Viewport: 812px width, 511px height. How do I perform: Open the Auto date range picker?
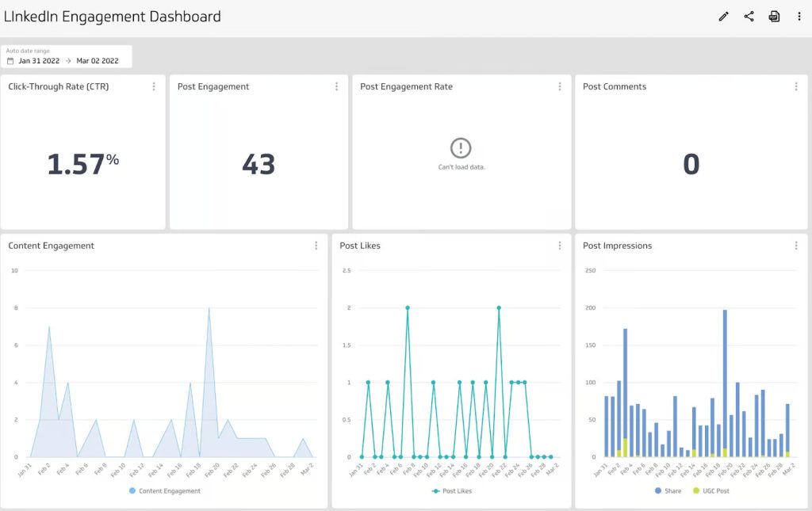(67, 57)
